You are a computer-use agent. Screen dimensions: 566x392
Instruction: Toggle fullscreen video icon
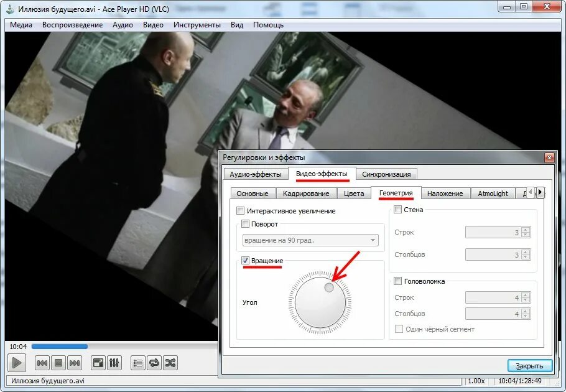click(x=98, y=363)
